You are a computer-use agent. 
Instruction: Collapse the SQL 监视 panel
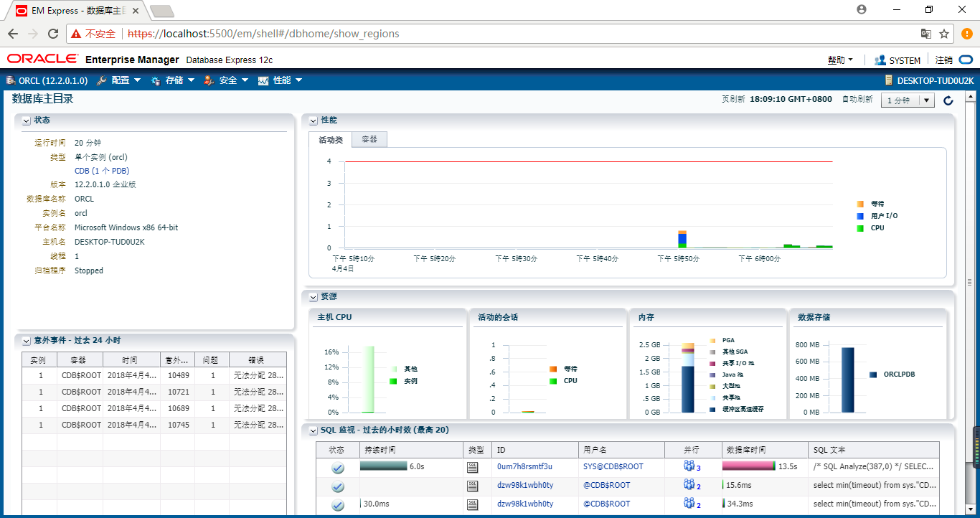(x=314, y=430)
